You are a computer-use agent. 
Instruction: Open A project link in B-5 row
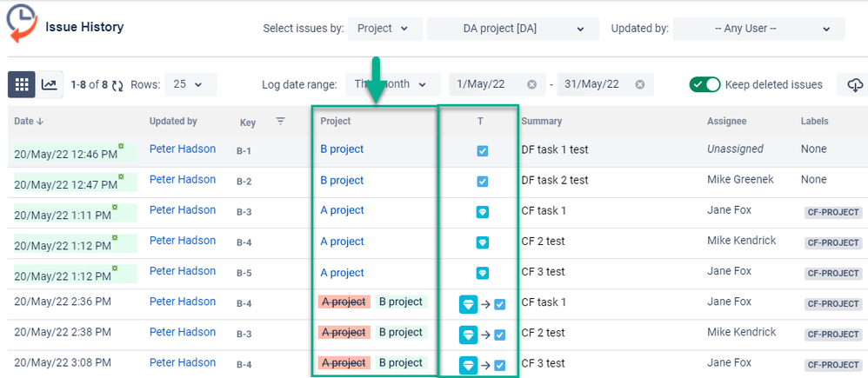(342, 273)
